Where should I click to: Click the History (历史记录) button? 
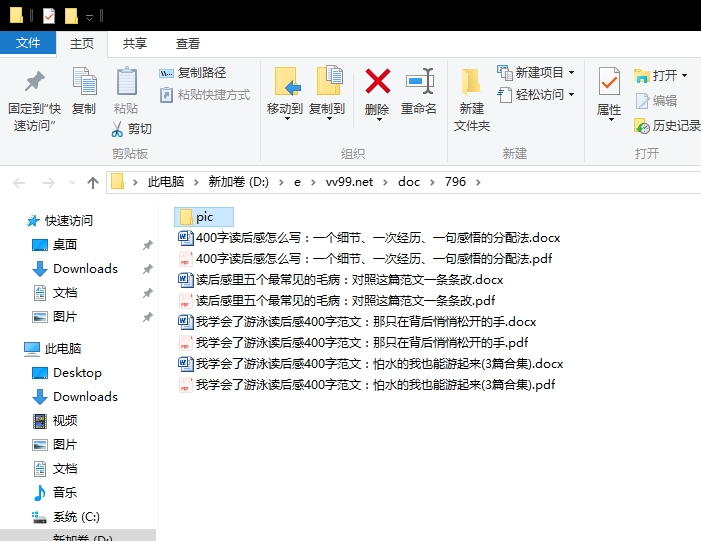(x=667, y=126)
